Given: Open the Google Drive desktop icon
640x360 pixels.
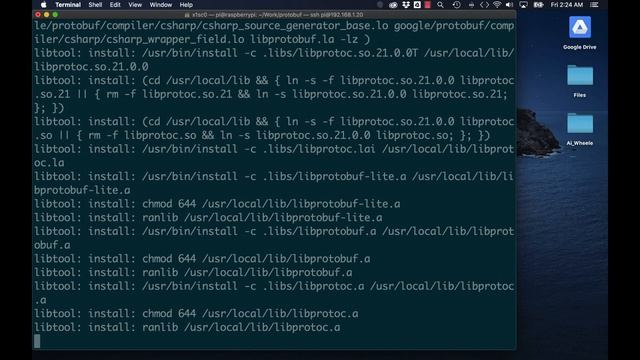Looking at the screenshot, I should [580, 33].
